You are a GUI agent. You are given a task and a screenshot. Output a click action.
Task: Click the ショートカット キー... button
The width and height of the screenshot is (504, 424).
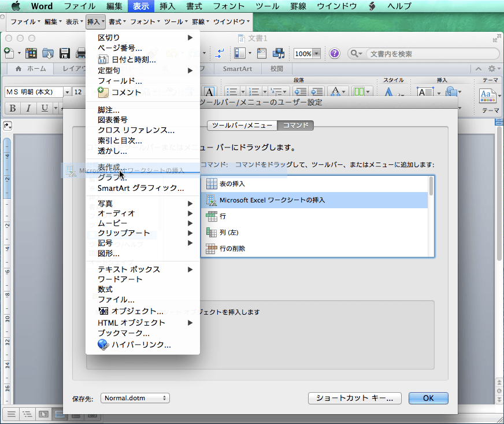pyautogui.click(x=354, y=399)
